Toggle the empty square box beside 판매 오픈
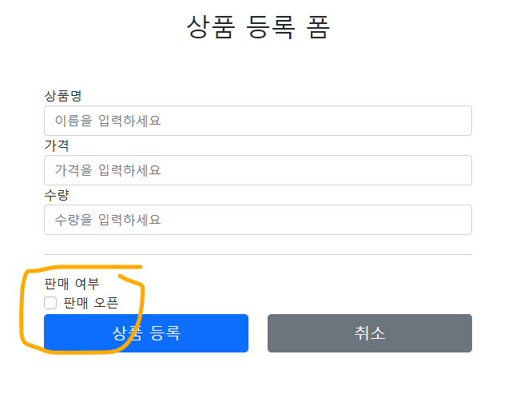This screenshot has width=532, height=414. click(50, 303)
